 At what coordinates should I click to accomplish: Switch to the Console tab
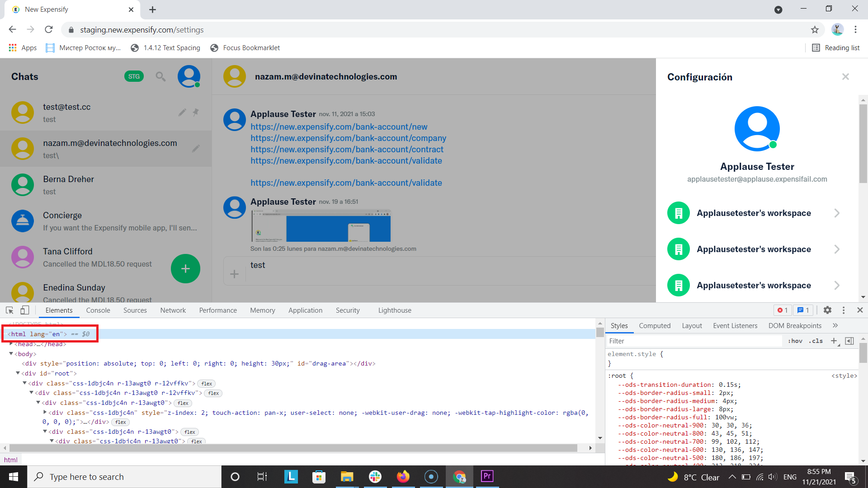click(98, 310)
